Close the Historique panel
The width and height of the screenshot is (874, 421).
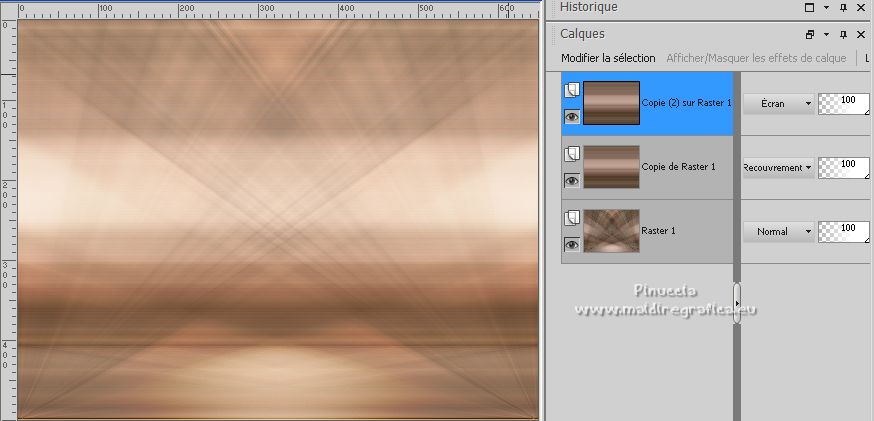(860, 8)
